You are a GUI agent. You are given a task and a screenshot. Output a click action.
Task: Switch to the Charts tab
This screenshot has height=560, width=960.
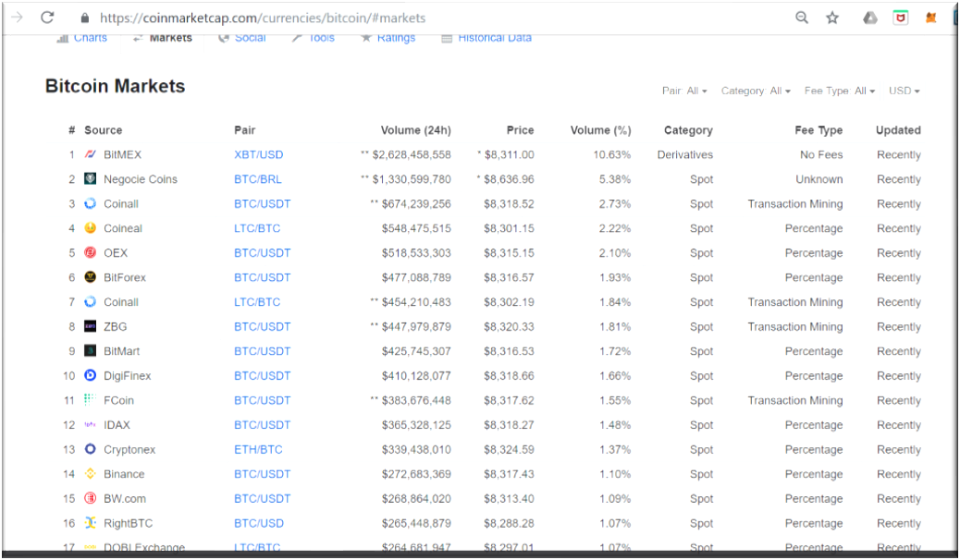82,38
